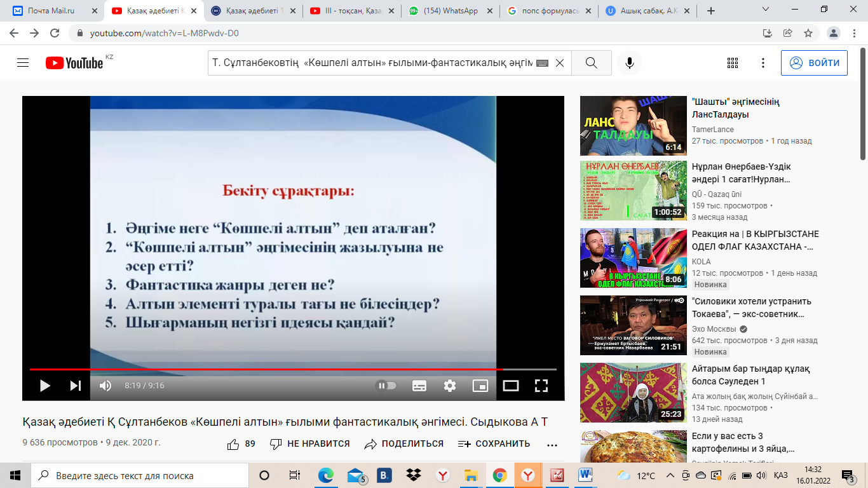Open Microsoft Word from the taskbar
This screenshot has width=868, height=488.
(585, 475)
